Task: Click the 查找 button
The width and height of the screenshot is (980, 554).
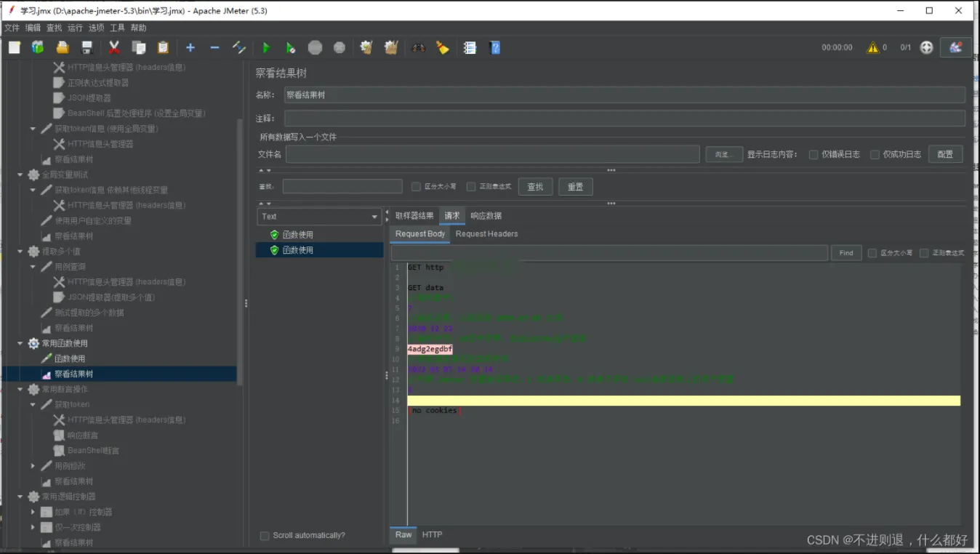Action: coord(535,187)
